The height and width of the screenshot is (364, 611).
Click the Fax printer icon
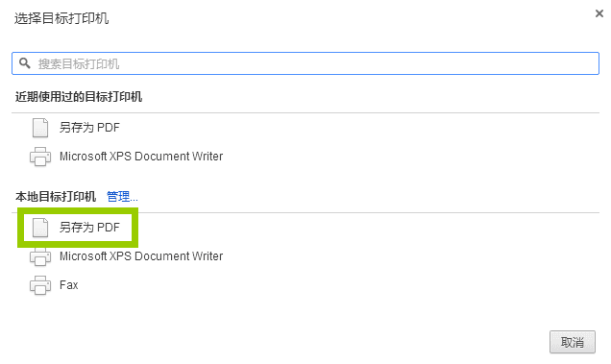pyautogui.click(x=40, y=285)
